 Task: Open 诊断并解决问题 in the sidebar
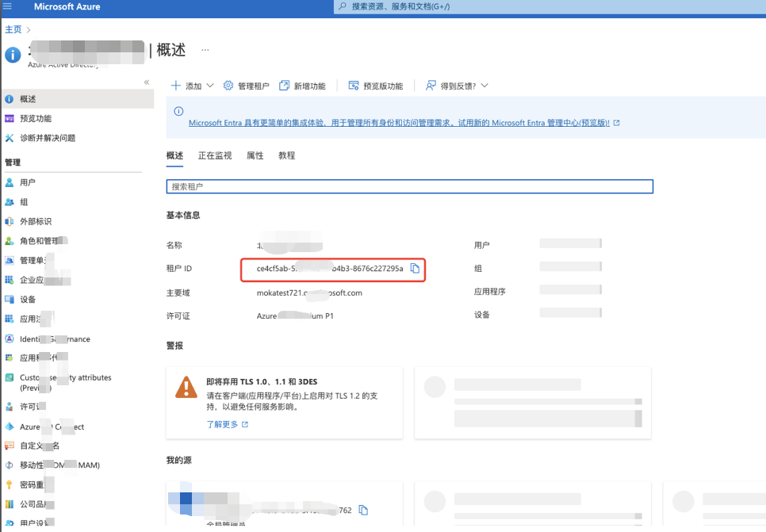pyautogui.click(x=48, y=138)
